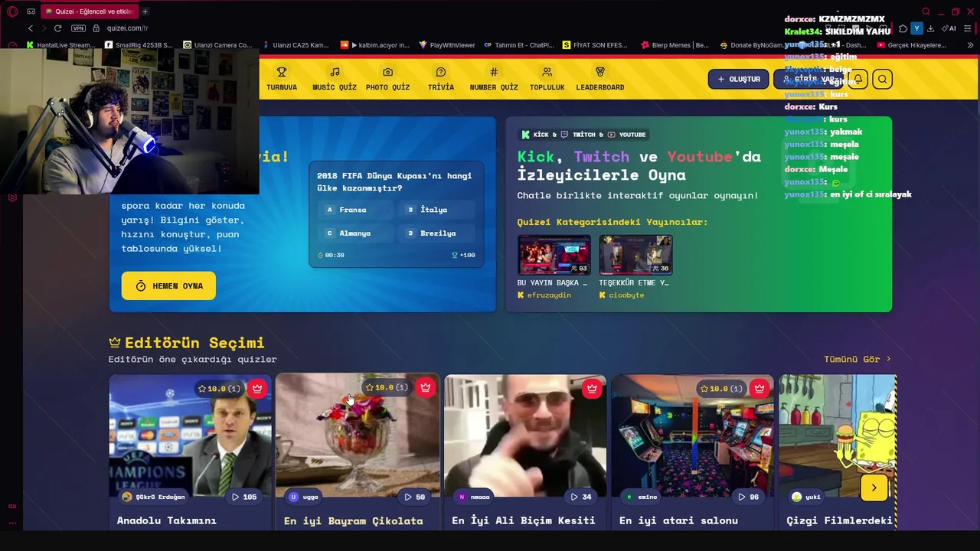Open the Tahmin Et - ChatPl bookmark
This screenshot has width=980, height=551.
(519, 45)
